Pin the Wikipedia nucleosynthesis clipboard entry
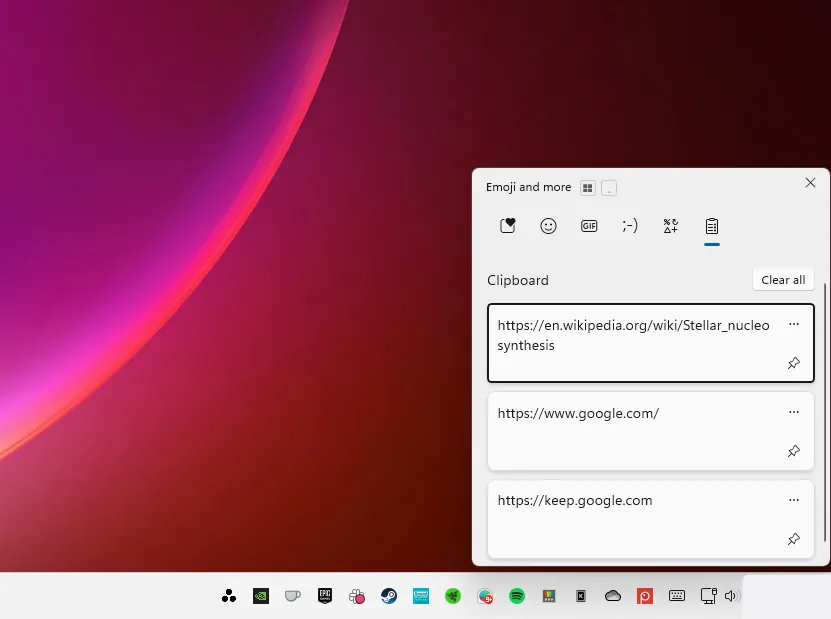Screen dimensions: 831x619 tap(793, 363)
